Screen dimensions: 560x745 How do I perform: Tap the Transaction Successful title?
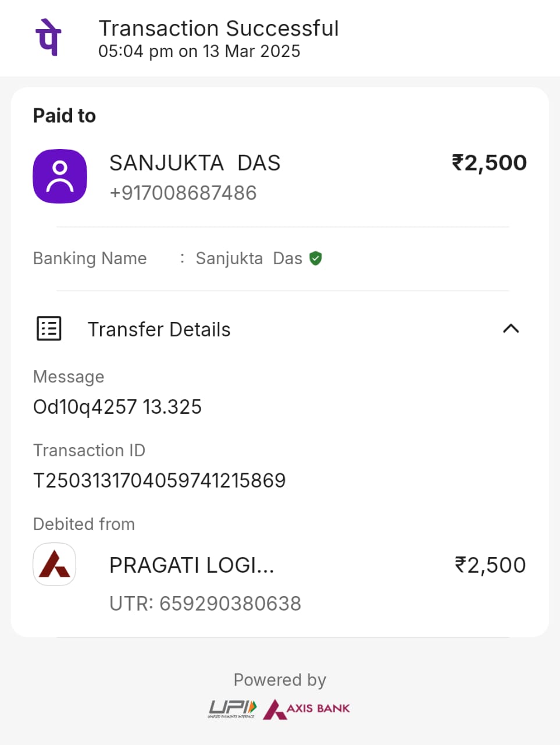(x=219, y=28)
